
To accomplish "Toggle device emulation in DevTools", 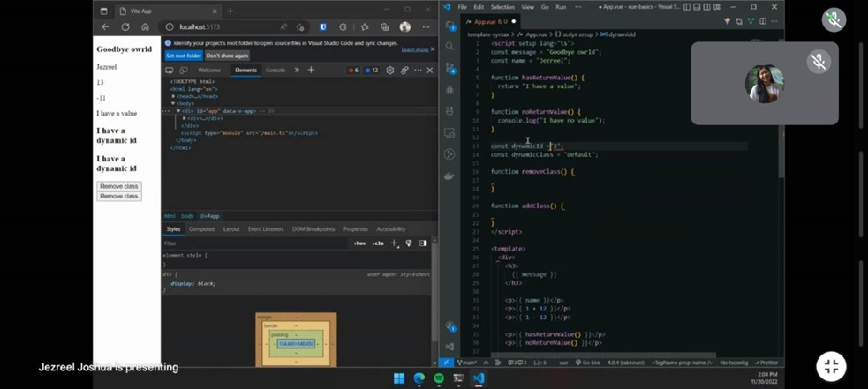I will click(x=184, y=71).
